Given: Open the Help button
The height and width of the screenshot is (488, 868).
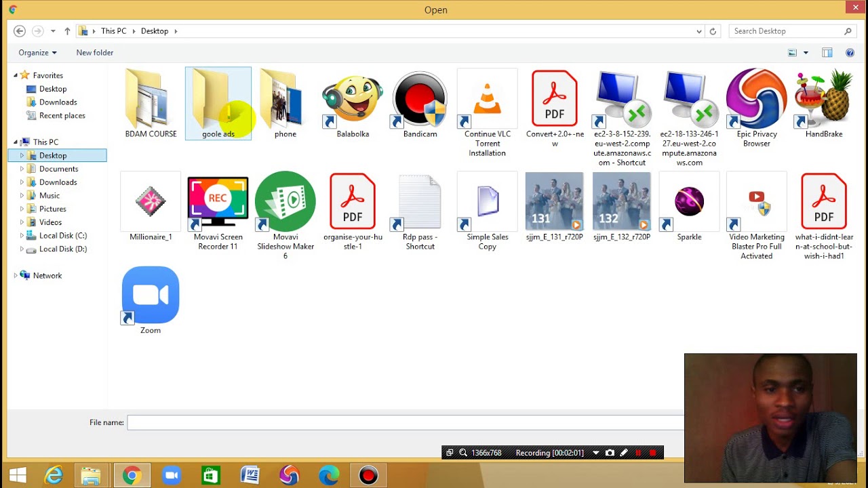Looking at the screenshot, I should click(x=850, y=53).
